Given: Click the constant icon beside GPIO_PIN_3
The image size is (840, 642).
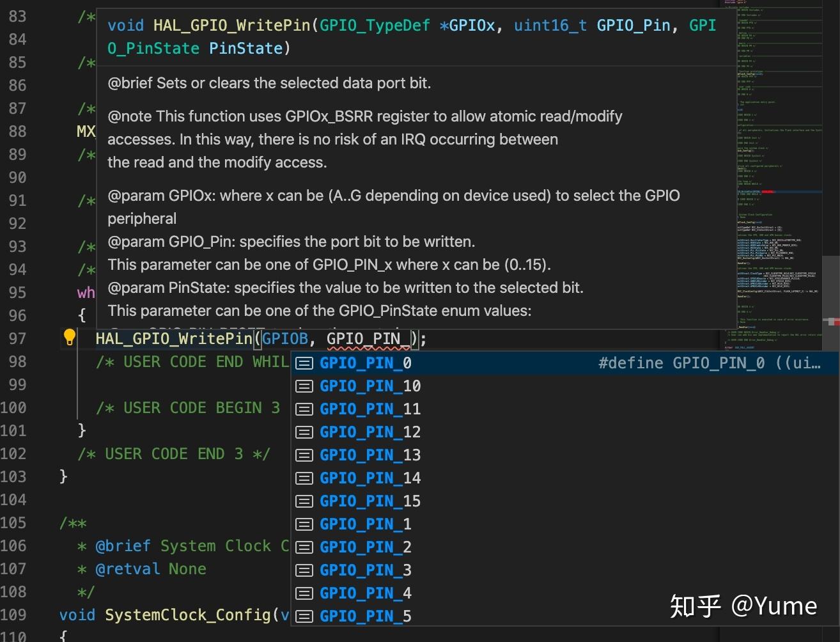Looking at the screenshot, I should [x=304, y=570].
